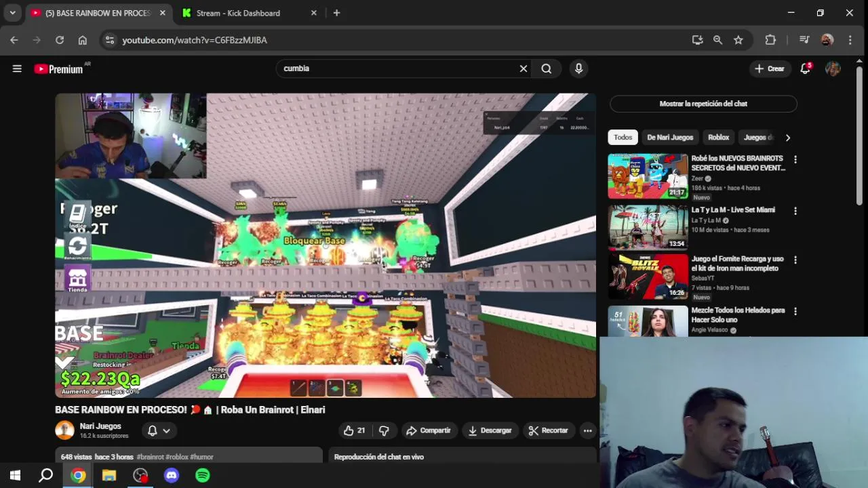Image resolution: width=868 pixels, height=488 pixels.
Task: Expand the tab search dropdown
Action: [x=12, y=13]
